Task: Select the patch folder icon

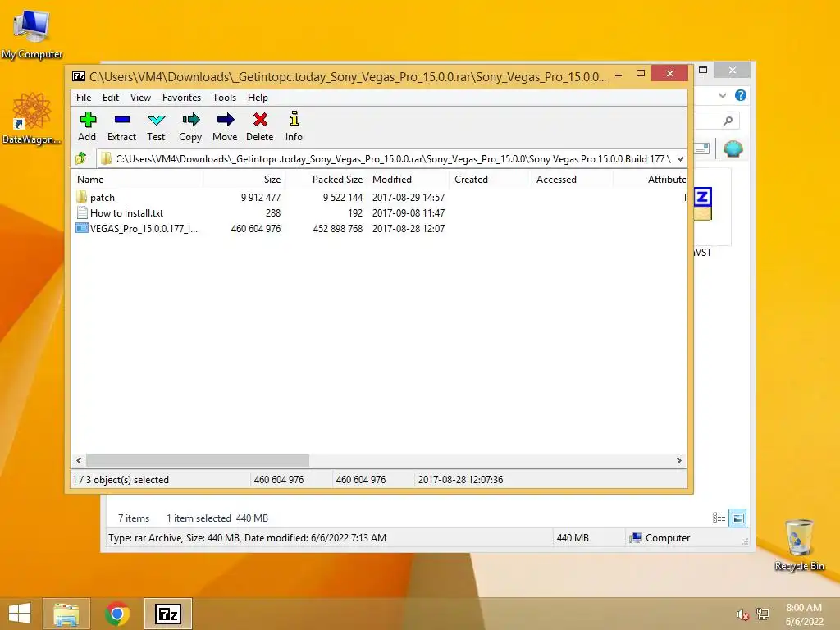Action: tap(81, 197)
